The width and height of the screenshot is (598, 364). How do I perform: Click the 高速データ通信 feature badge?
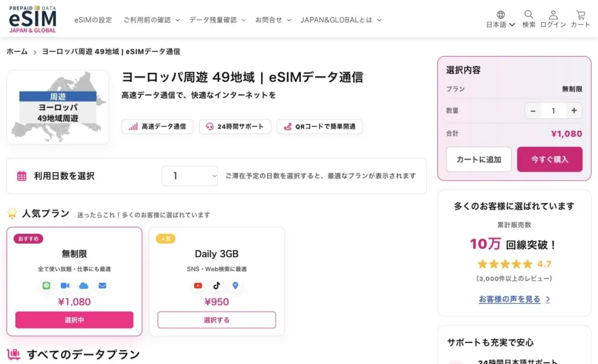pyautogui.click(x=157, y=127)
